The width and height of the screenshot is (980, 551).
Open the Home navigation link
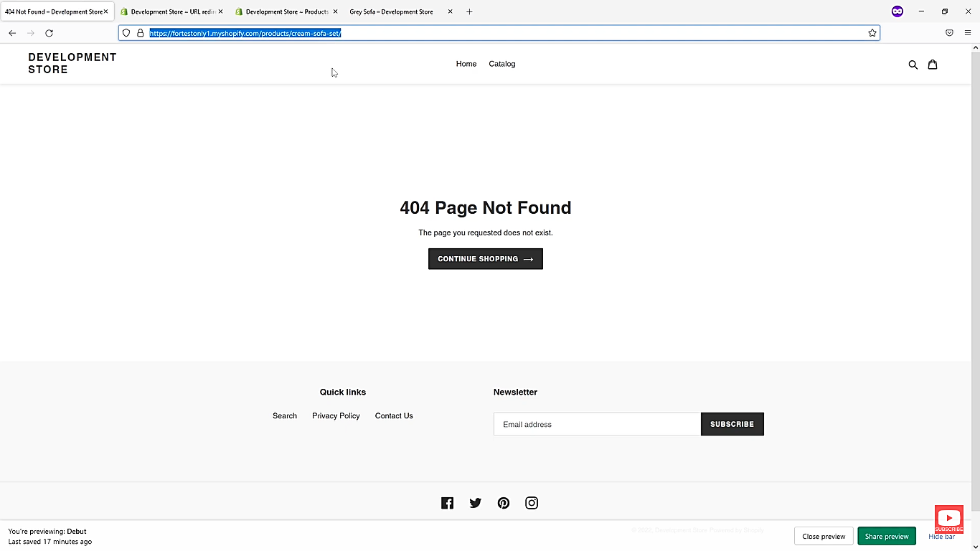tap(466, 64)
